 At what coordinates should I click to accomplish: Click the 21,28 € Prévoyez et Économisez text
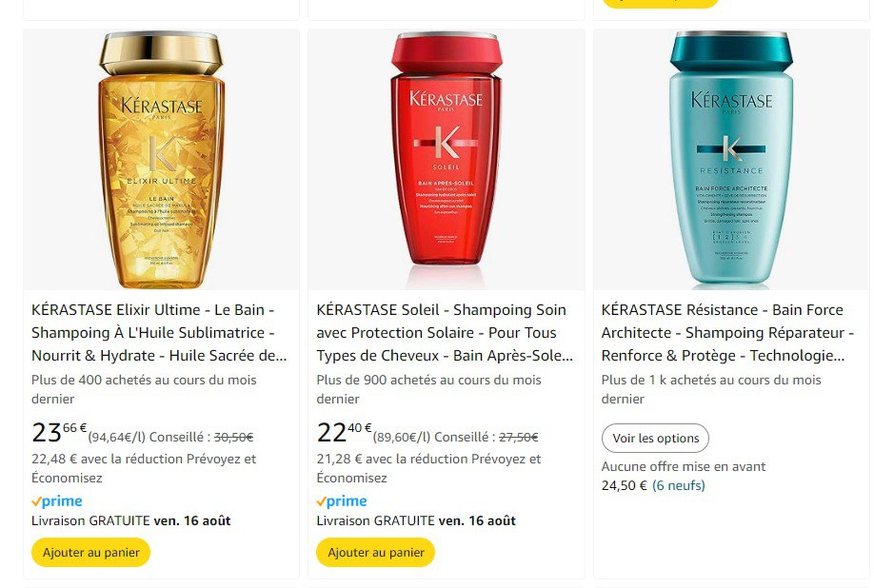click(x=428, y=468)
